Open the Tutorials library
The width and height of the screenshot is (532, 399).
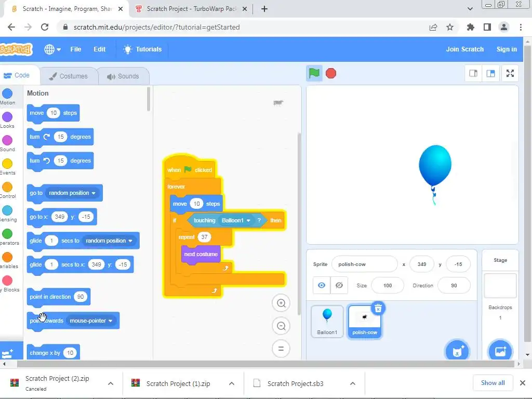tap(142, 49)
